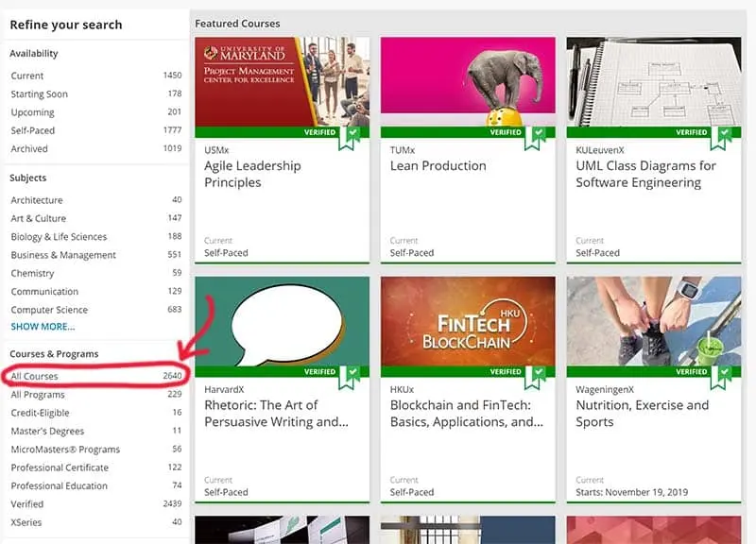The height and width of the screenshot is (544, 756).
Task: Click the HKUx provider label
Action: pyautogui.click(x=402, y=389)
